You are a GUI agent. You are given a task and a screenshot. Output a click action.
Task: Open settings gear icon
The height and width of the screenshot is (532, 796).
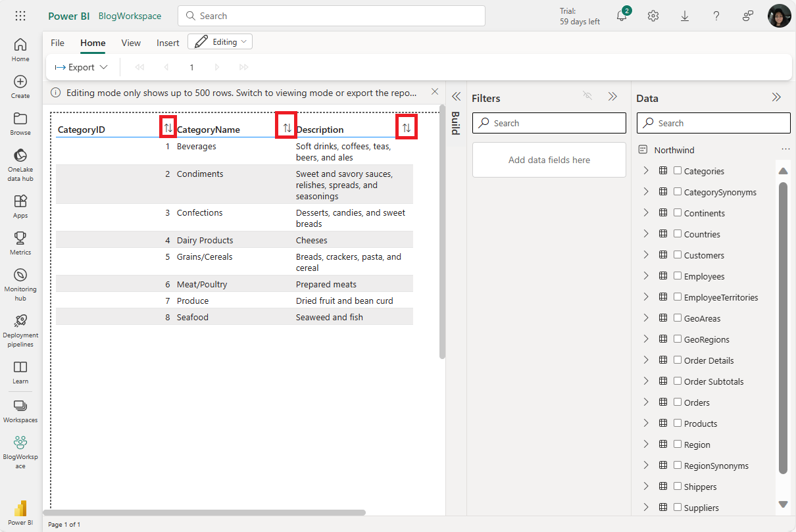coord(653,16)
